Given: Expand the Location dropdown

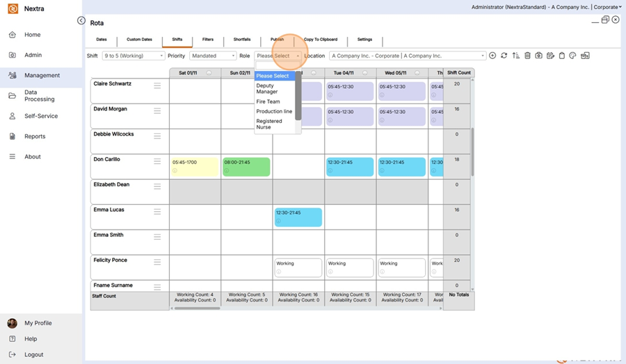Looking at the screenshot, I should 407,56.
